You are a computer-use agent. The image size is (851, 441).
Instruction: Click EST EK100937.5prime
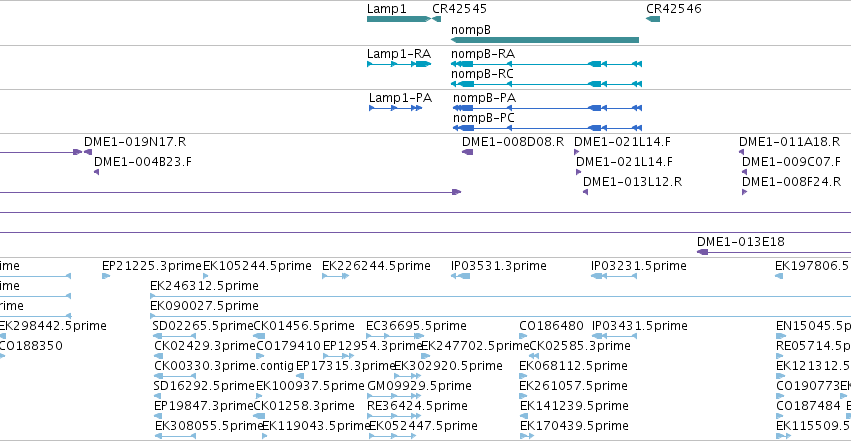click(x=259, y=397)
